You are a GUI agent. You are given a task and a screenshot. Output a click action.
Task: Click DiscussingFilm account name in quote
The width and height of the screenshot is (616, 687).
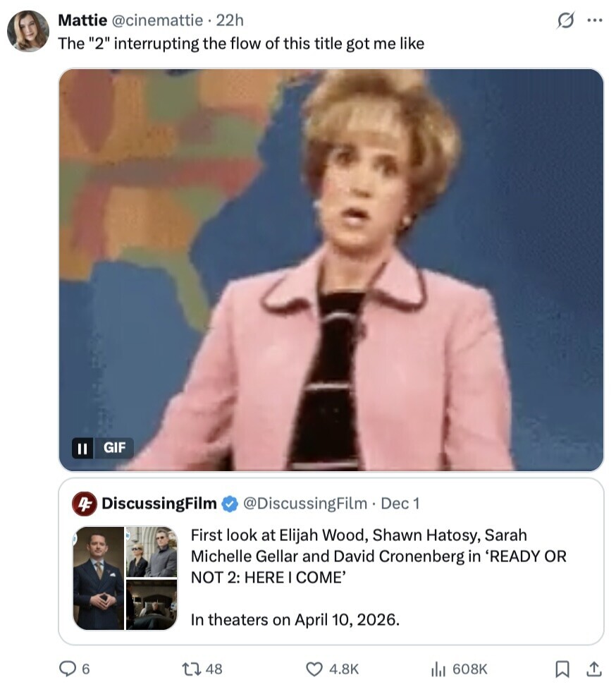pos(159,503)
